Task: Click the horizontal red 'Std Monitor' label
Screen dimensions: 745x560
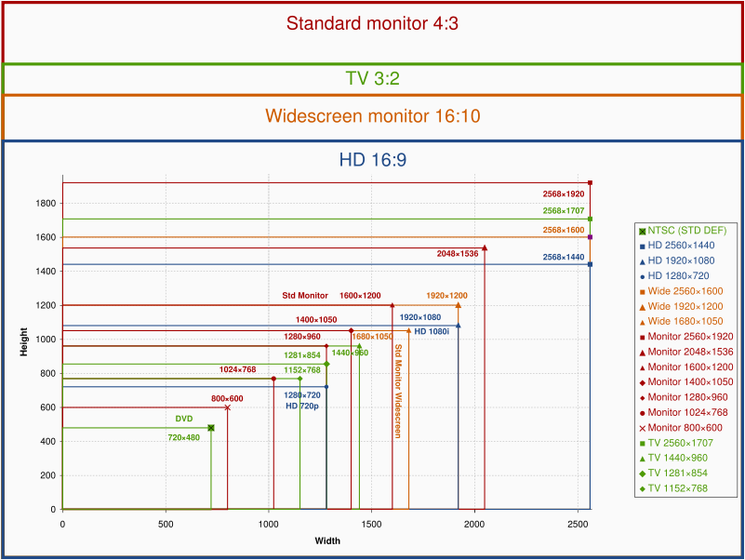Action: click(305, 296)
